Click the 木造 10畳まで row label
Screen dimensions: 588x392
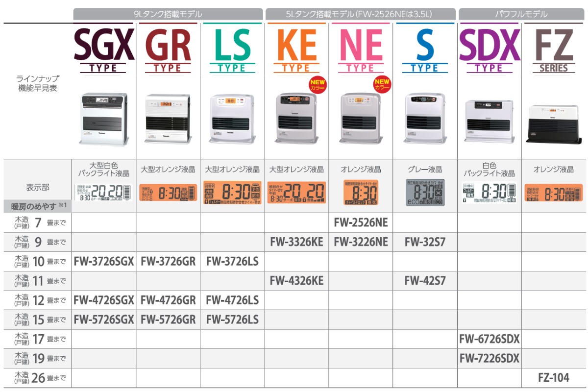click(40, 262)
